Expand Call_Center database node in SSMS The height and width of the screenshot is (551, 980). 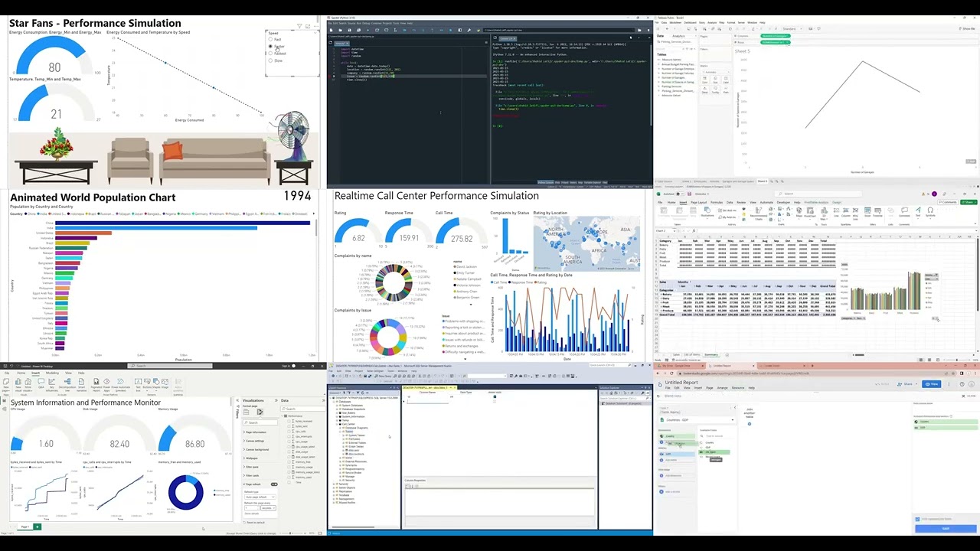(337, 424)
